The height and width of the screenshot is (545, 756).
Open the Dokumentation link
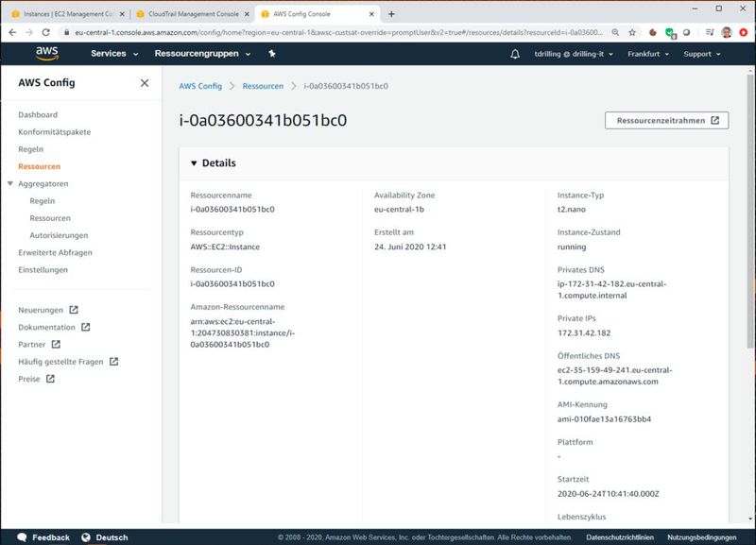click(x=46, y=327)
